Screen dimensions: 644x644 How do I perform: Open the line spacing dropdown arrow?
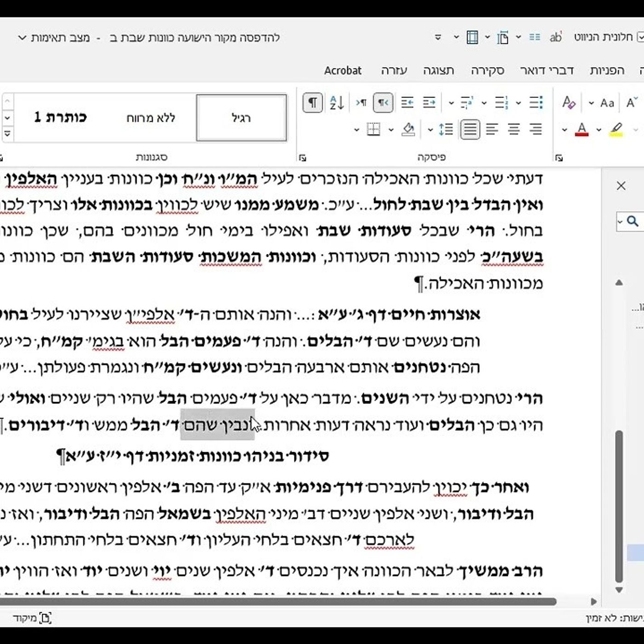tap(430, 130)
